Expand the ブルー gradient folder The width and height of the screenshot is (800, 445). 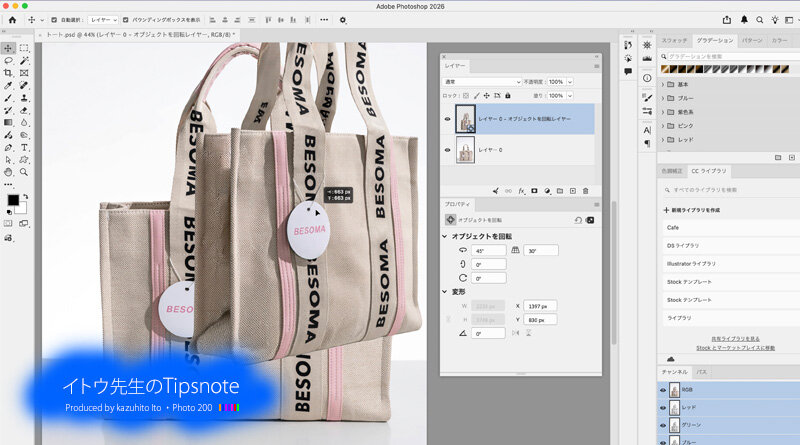[x=663, y=98]
